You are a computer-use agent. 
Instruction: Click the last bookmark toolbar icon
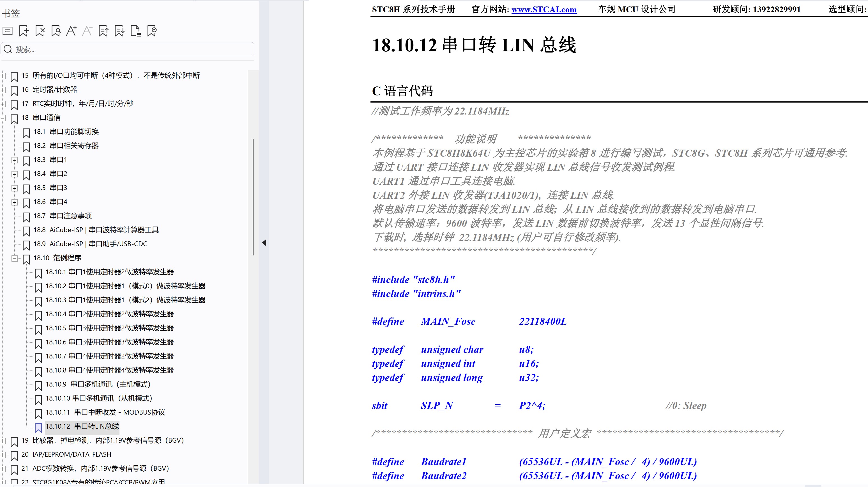(x=152, y=31)
